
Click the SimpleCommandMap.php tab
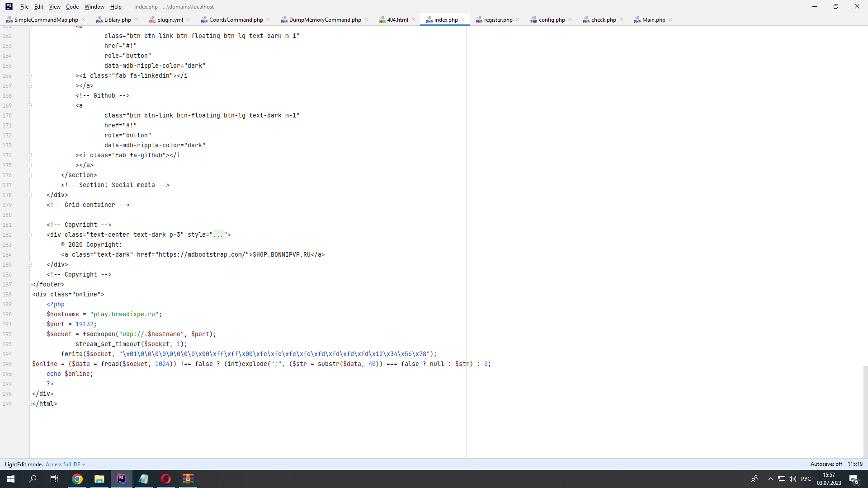pyautogui.click(x=46, y=20)
